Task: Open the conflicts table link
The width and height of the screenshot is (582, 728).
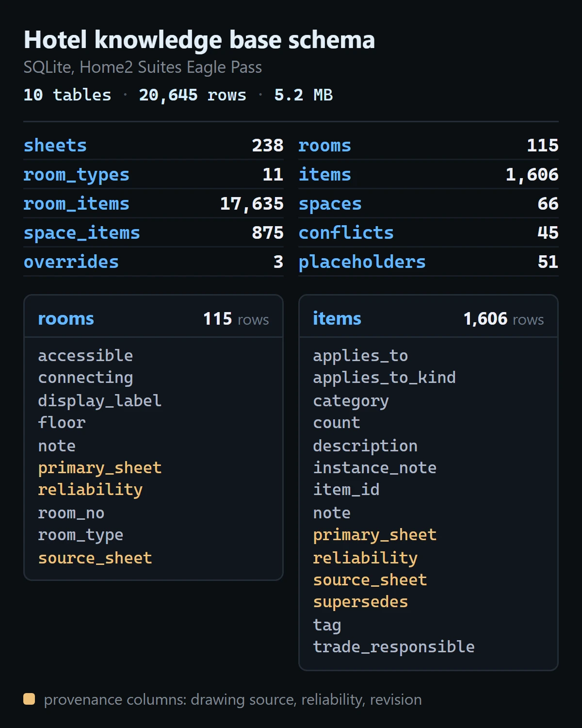Action: (x=346, y=233)
